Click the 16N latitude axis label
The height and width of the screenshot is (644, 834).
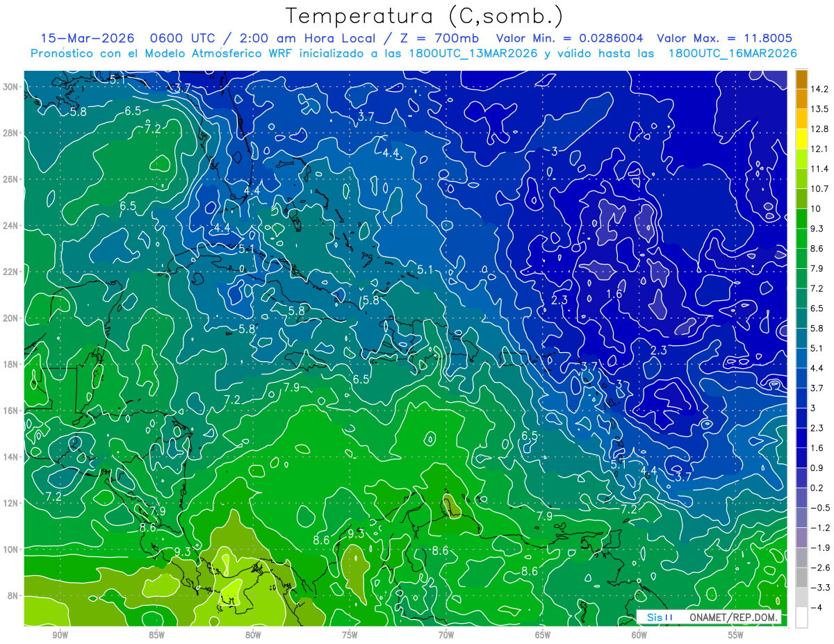[x=10, y=411]
